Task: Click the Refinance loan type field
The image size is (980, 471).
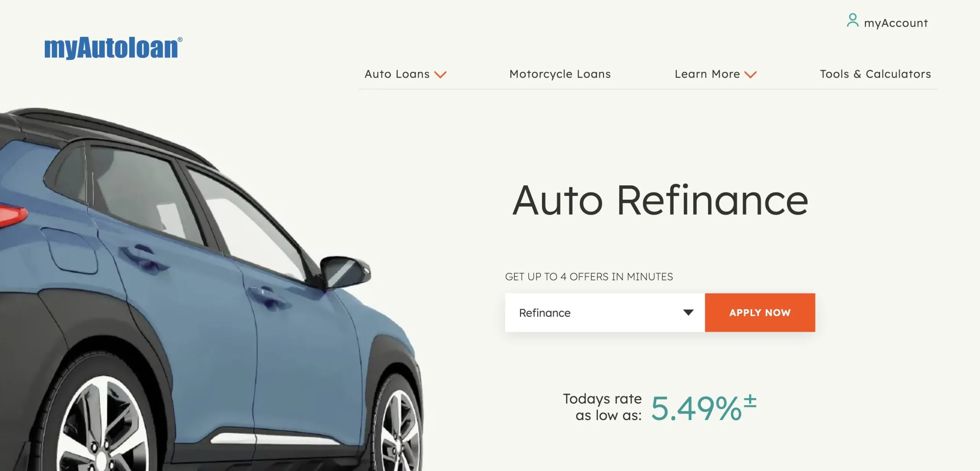Action: pos(605,313)
